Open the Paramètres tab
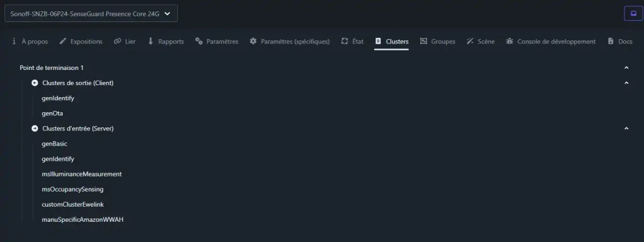This screenshot has width=644, height=242. [x=217, y=41]
